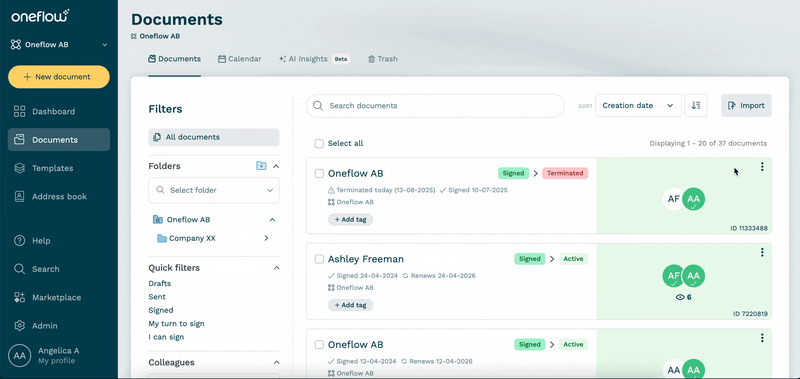Click the New document button

[59, 77]
